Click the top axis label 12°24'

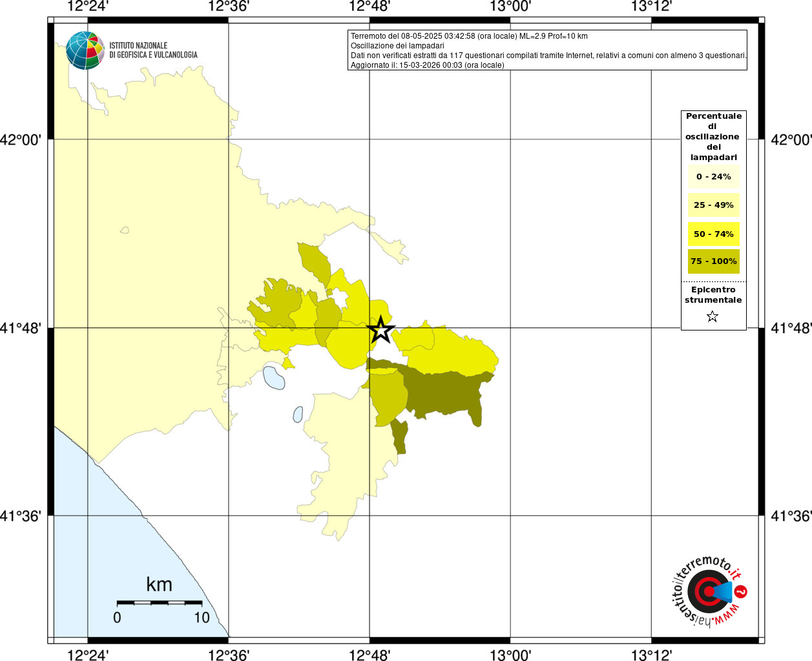click(88, 6)
